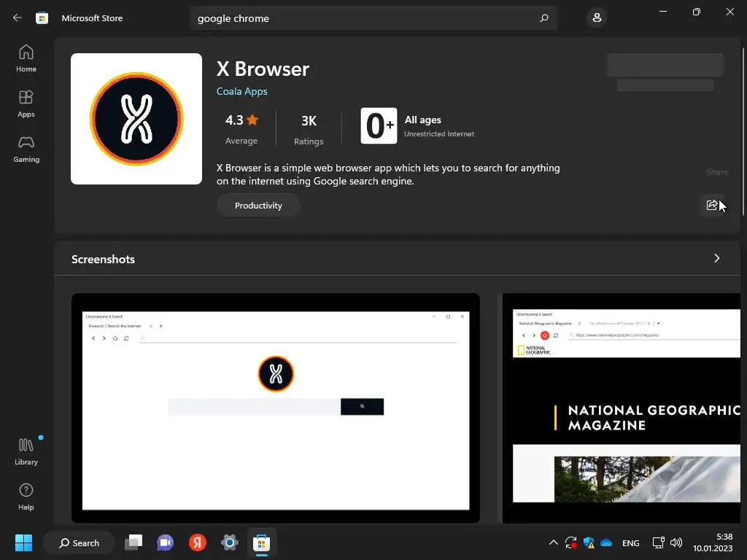
Task: Click the Microsoft Store logo icon
Action: (42, 18)
